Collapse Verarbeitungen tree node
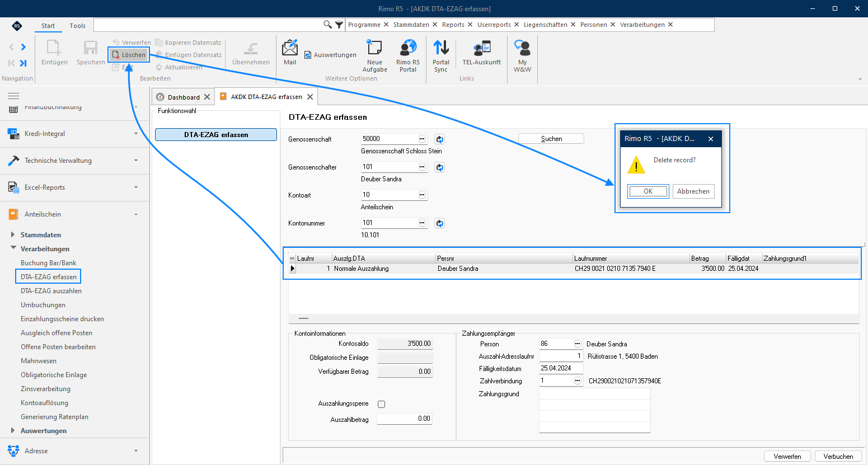 [13, 248]
